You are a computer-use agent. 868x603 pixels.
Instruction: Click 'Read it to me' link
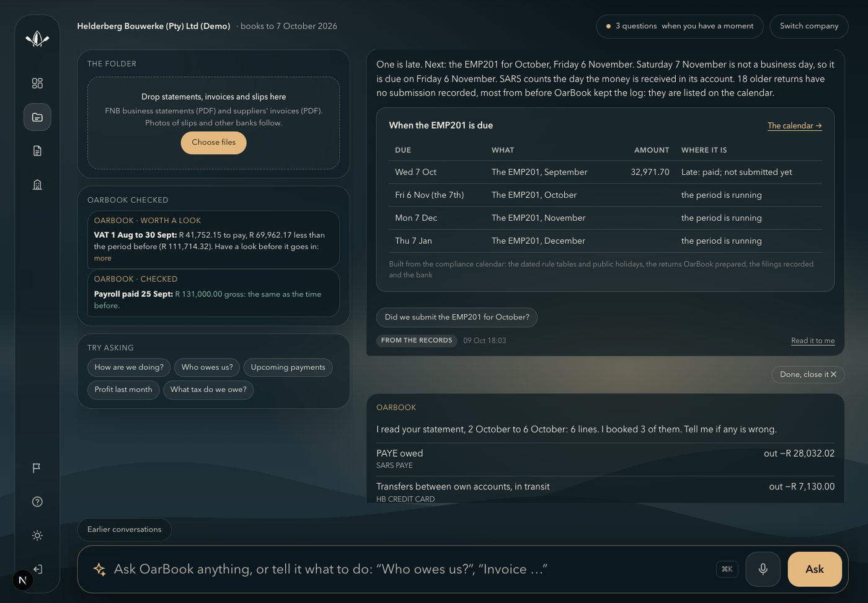[813, 341]
